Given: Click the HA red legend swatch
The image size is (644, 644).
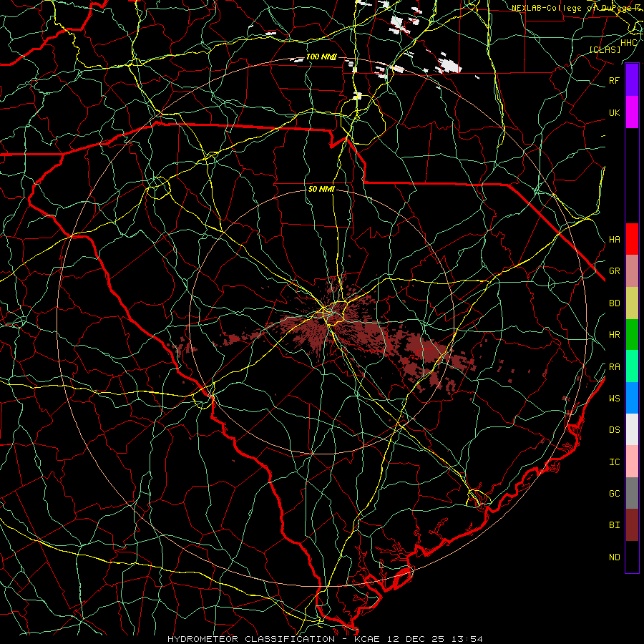Looking at the screenshot, I should (632, 239).
